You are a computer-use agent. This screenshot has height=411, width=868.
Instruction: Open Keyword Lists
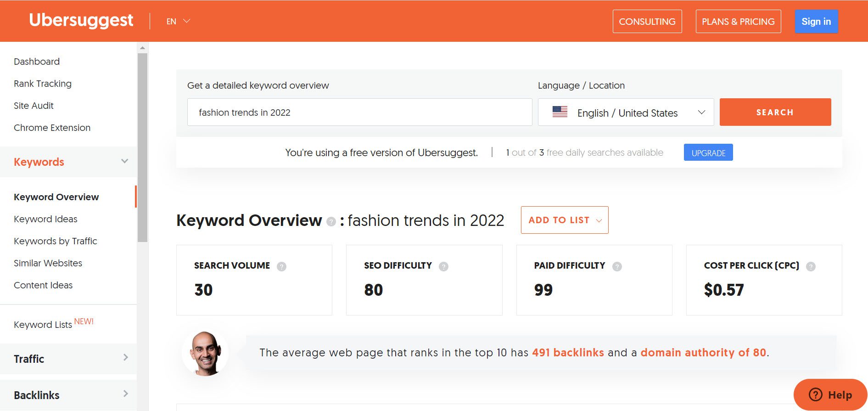tap(43, 325)
